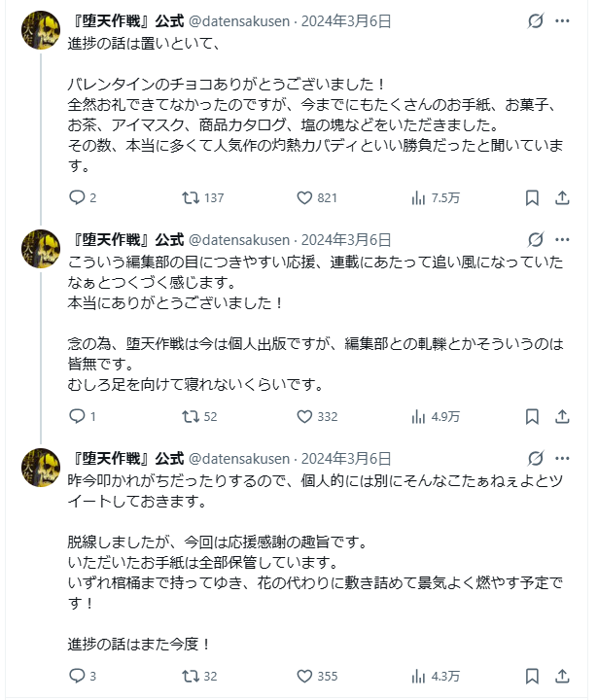Screen dimensions: 598x700
Task: Like the tweet with 821 likes
Action: point(303,197)
